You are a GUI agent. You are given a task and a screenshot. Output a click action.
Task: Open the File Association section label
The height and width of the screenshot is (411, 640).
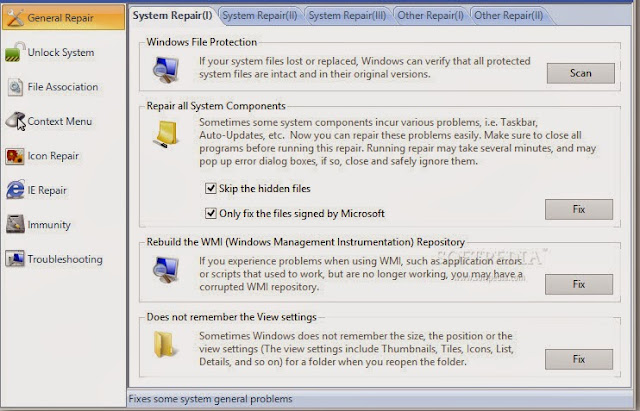(x=63, y=87)
